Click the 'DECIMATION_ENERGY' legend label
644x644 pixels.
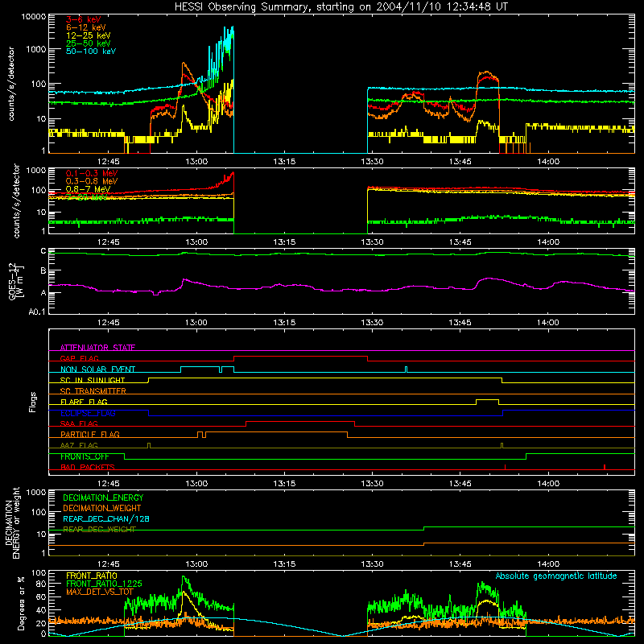click(x=103, y=497)
